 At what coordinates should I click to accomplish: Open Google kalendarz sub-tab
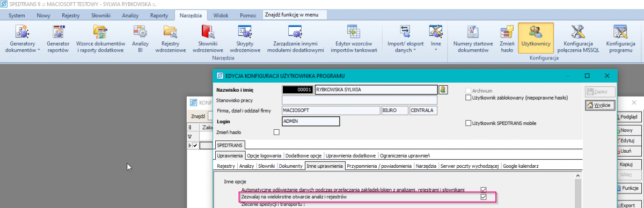coord(521,166)
